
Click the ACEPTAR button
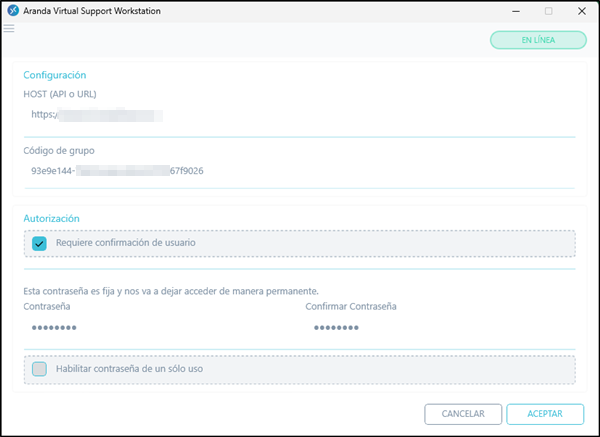pos(545,414)
